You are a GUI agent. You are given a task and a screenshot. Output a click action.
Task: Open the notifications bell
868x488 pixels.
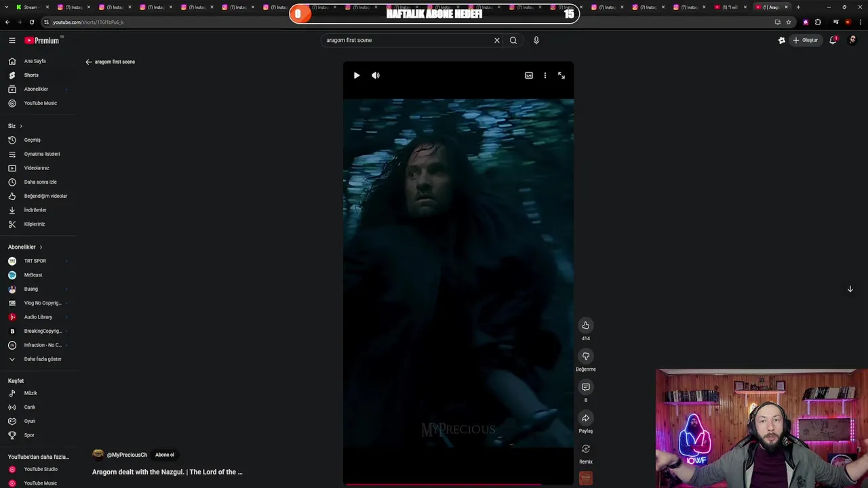[x=833, y=40]
